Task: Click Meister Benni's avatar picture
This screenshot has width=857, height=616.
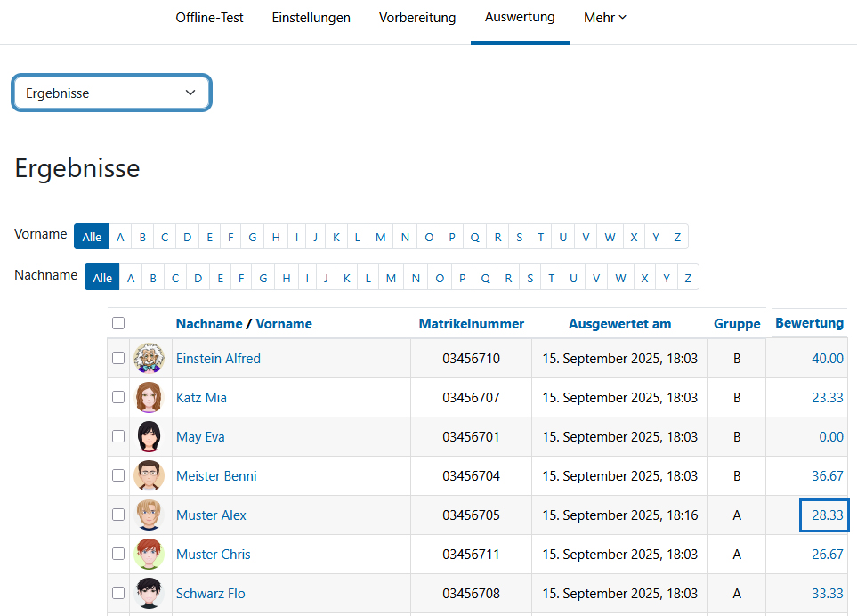Action: [149, 475]
